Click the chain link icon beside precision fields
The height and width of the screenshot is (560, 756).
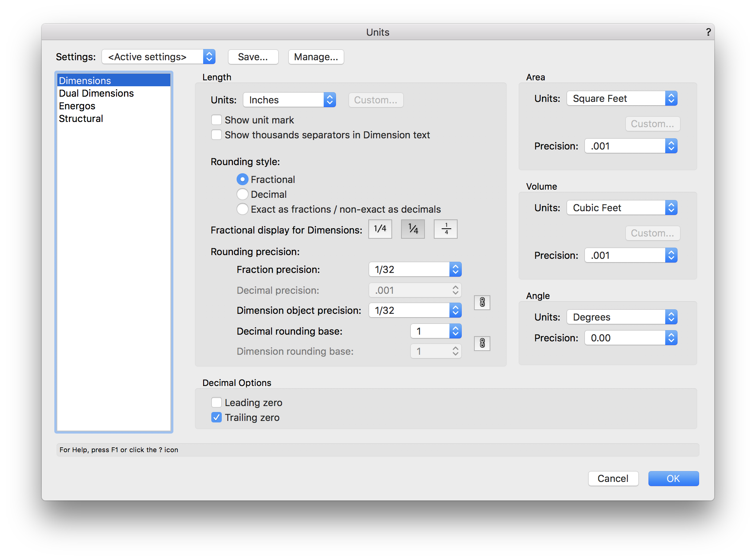pos(482,302)
